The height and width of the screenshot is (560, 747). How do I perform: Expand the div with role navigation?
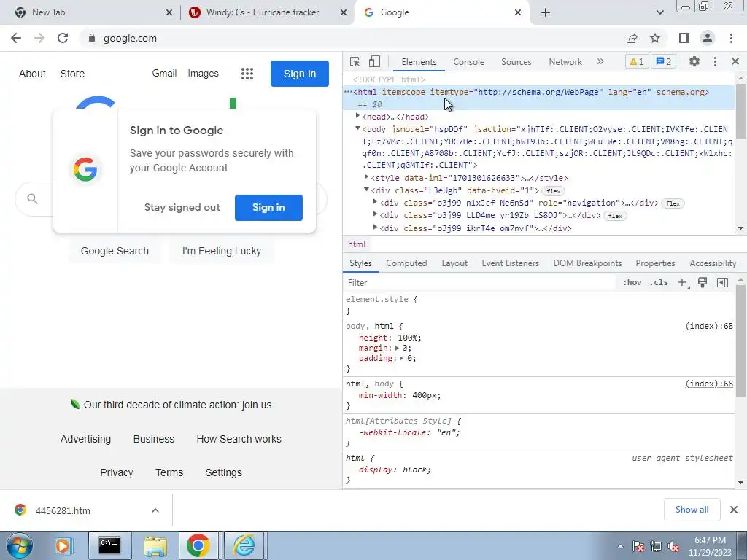click(x=375, y=203)
